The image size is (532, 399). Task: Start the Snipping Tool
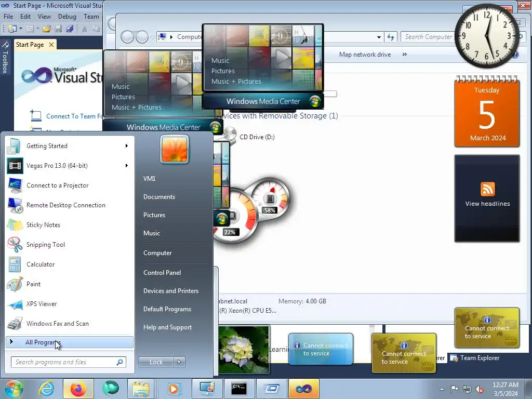point(69,244)
